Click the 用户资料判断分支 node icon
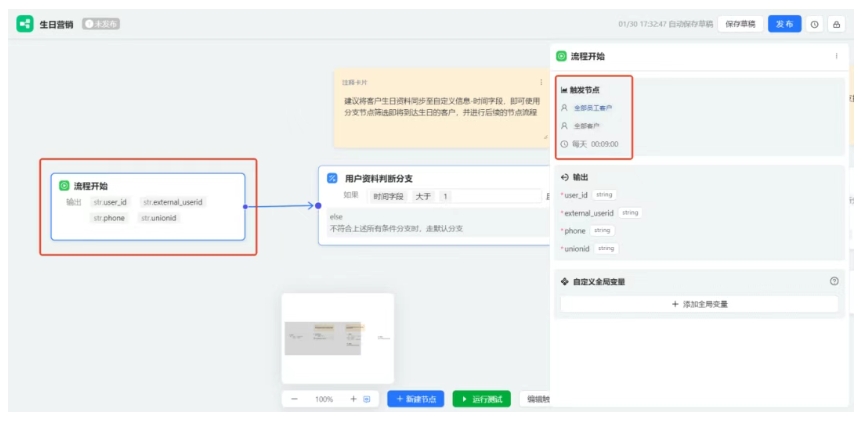Viewport: 862px width, 427px height. click(332, 178)
